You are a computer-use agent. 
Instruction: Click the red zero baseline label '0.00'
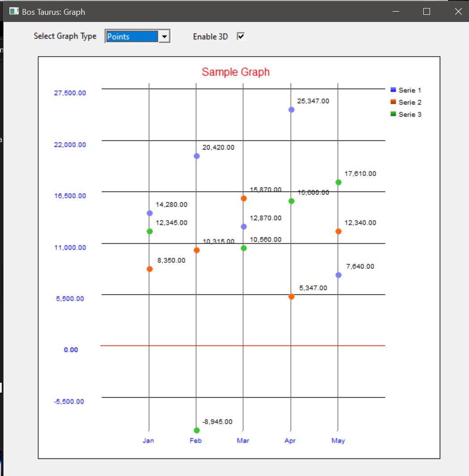71,350
